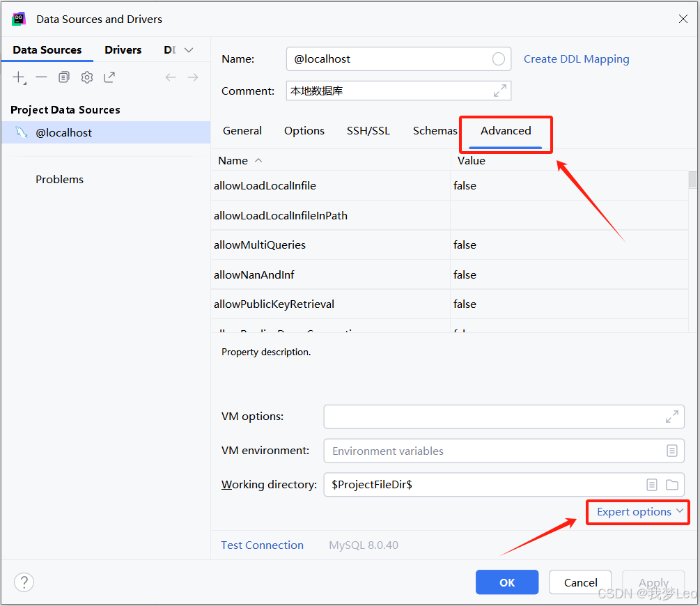
Task: Select @localhost in Project Data Sources
Action: click(x=106, y=132)
